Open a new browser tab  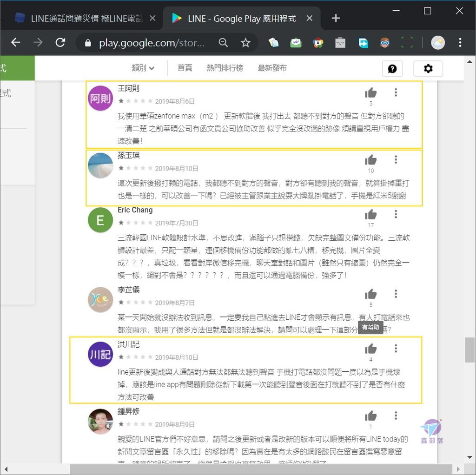[x=336, y=18]
